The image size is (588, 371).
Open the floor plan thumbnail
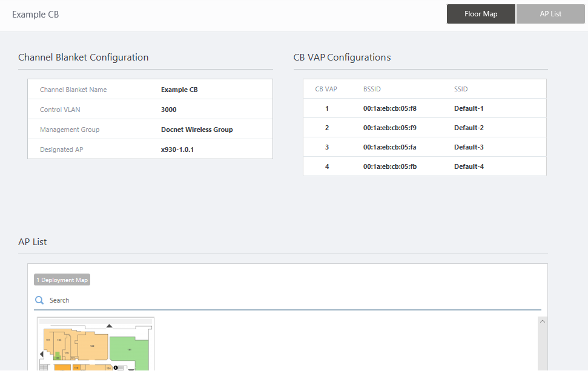[x=96, y=344]
